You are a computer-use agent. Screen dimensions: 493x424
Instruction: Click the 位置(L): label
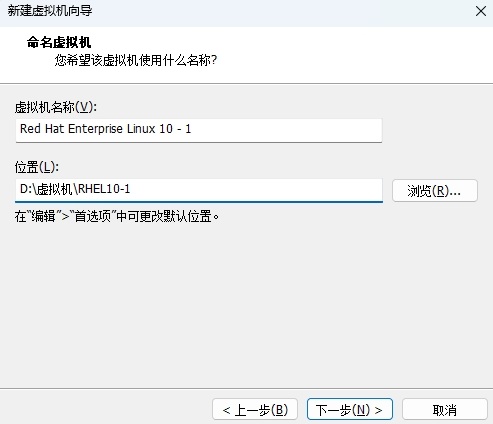pyautogui.click(x=37, y=167)
